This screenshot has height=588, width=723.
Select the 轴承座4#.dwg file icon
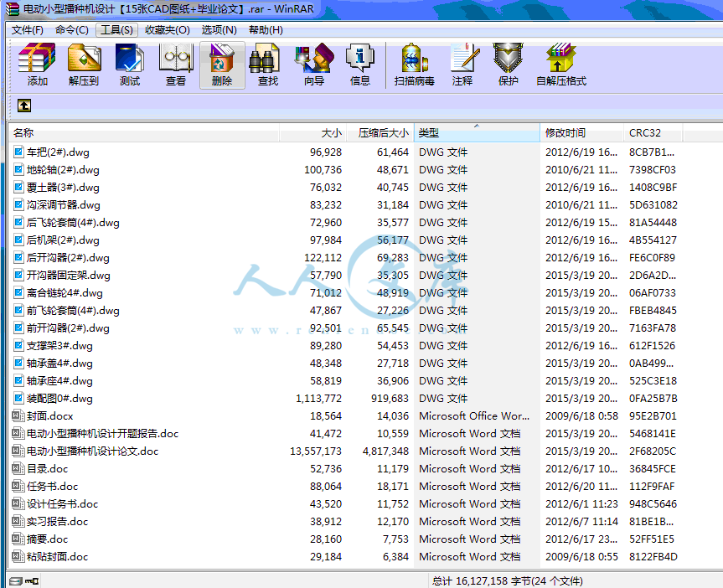(x=18, y=380)
